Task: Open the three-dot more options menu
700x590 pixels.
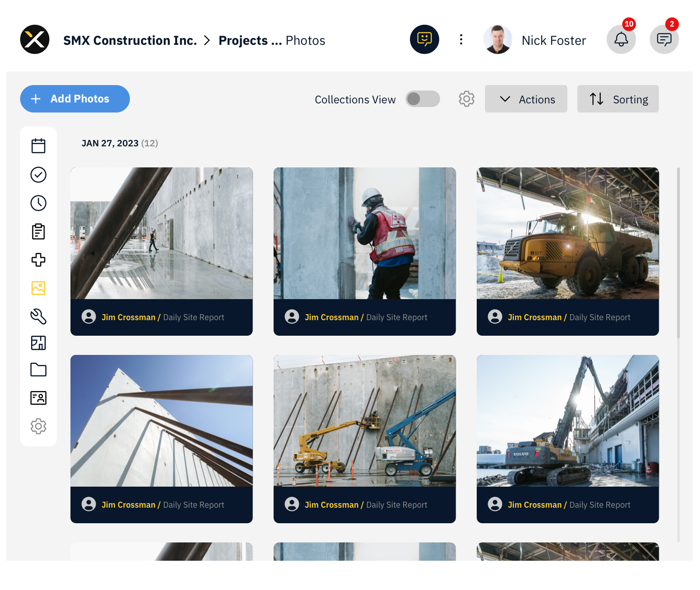Action: click(x=461, y=39)
